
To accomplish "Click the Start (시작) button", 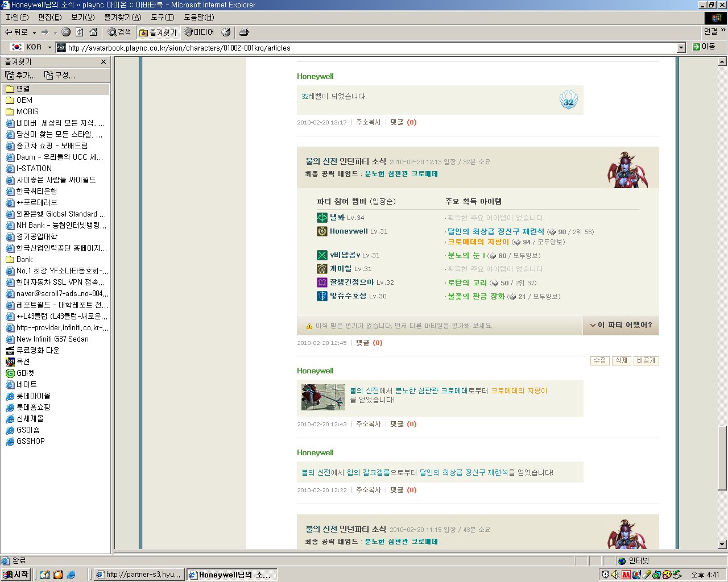I will tap(16, 575).
